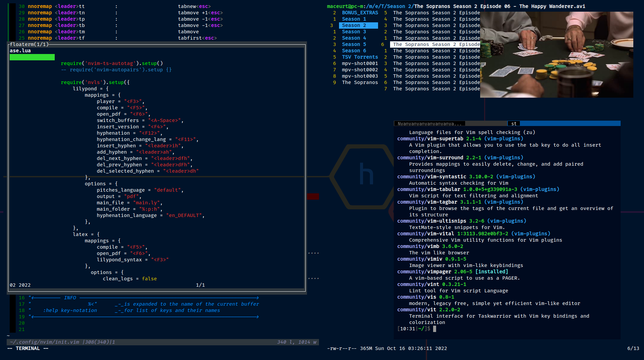644x360 pixels.
Task: Click the highlighted Sopranos episode row in ranger
Action: tap(435, 44)
